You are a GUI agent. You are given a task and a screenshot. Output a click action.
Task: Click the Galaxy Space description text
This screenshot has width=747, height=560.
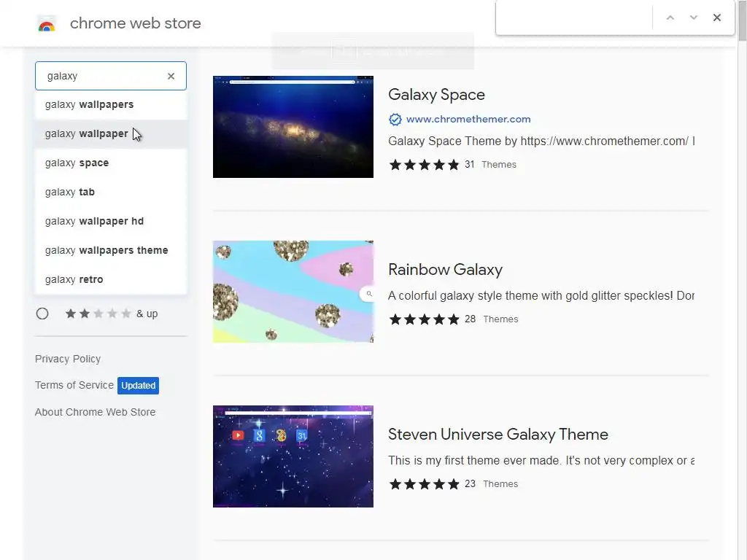(541, 141)
